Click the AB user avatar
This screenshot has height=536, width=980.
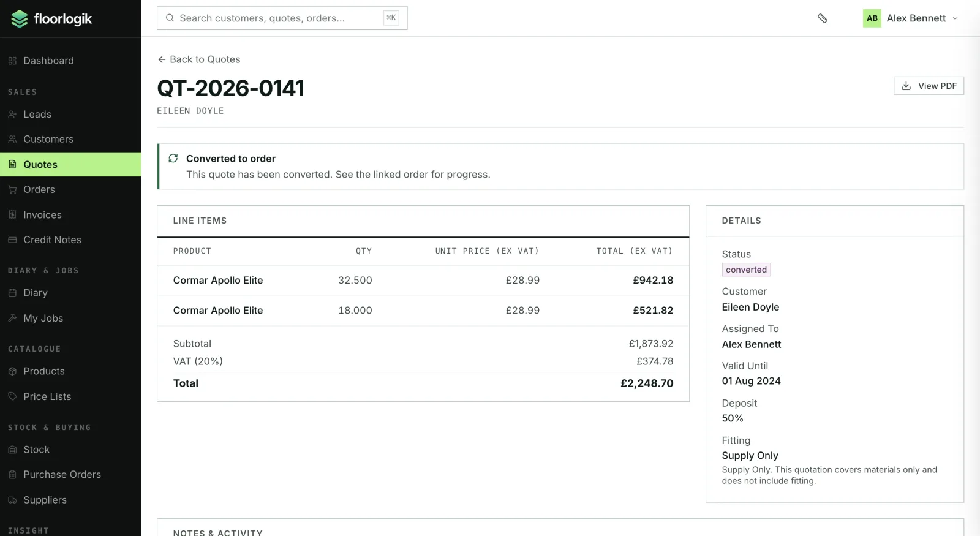pos(872,18)
